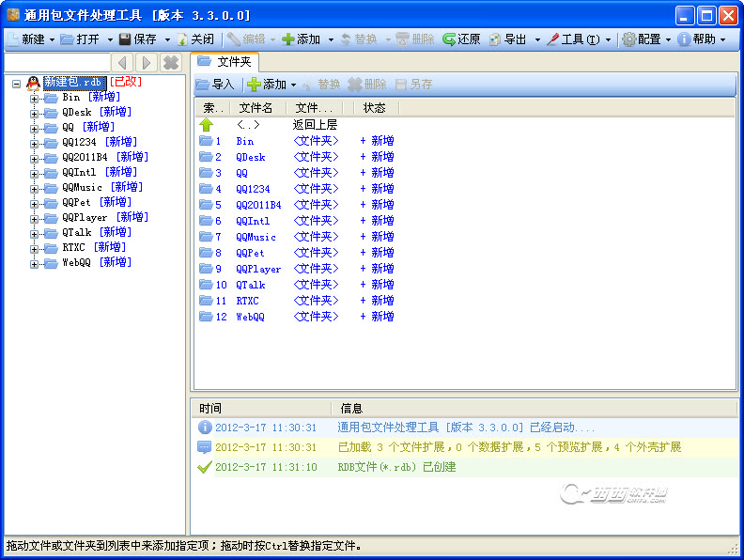The height and width of the screenshot is (560, 744).
Task: Click the 还原 (Restore) toolbar icon
Action: coord(450,39)
